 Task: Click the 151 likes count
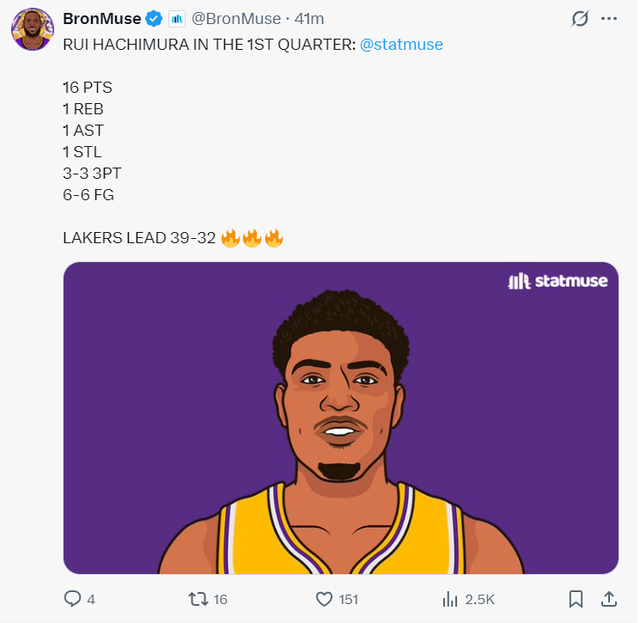pyautogui.click(x=348, y=599)
